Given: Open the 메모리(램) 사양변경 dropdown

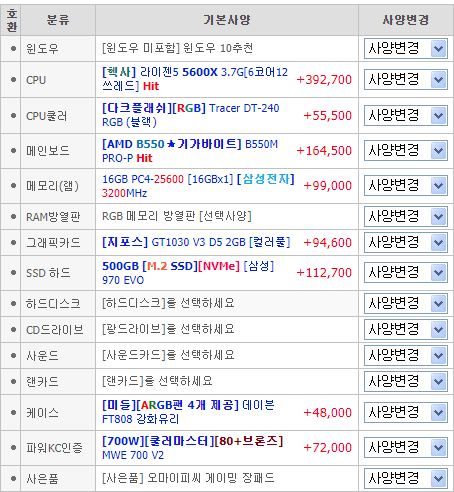Looking at the screenshot, I should click(x=406, y=186).
